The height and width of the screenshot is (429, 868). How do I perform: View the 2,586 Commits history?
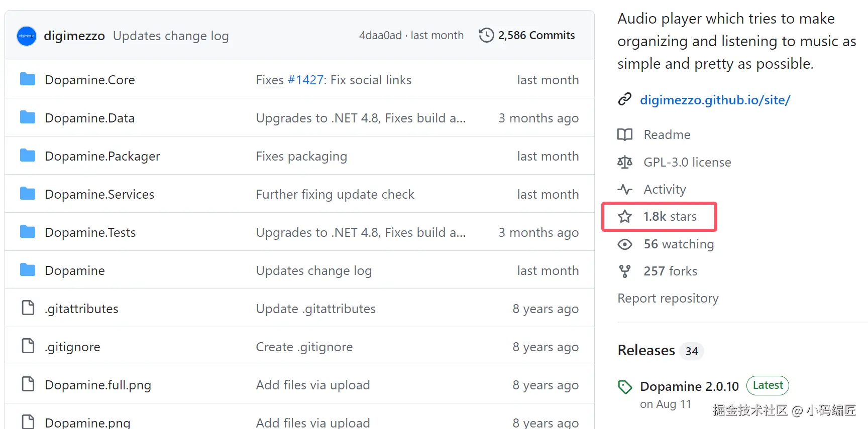point(536,36)
